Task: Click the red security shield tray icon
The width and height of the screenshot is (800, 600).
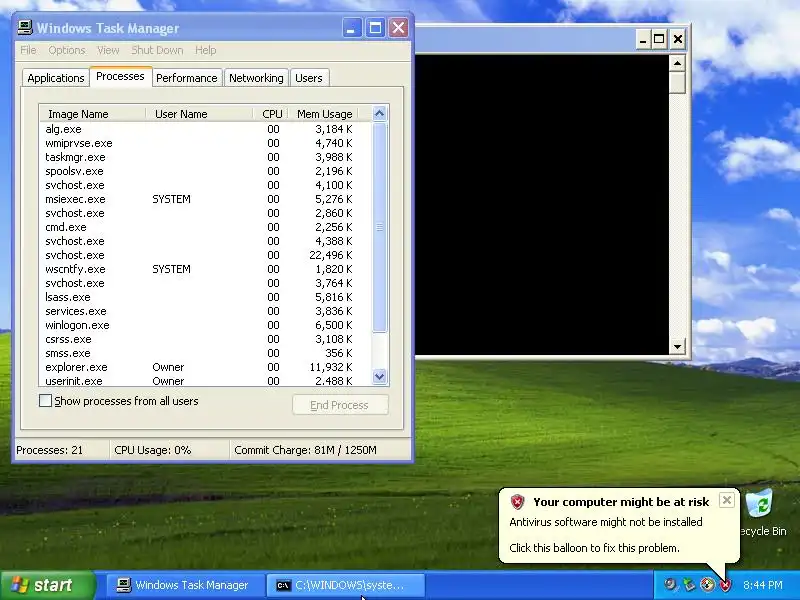Action: click(725, 585)
